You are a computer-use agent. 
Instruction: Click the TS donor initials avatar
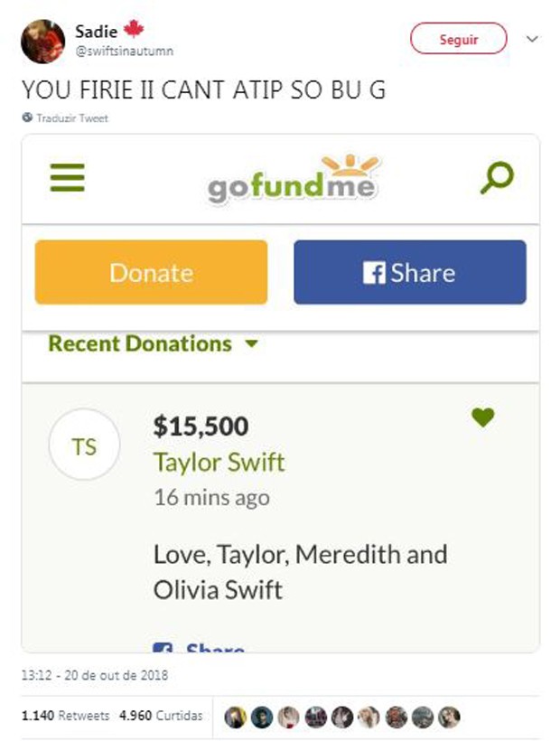(85, 445)
